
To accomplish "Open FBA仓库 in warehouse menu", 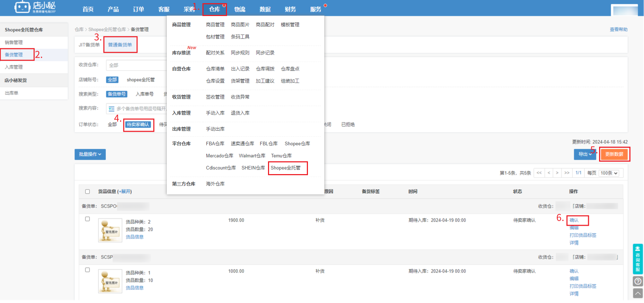I will tap(215, 143).
